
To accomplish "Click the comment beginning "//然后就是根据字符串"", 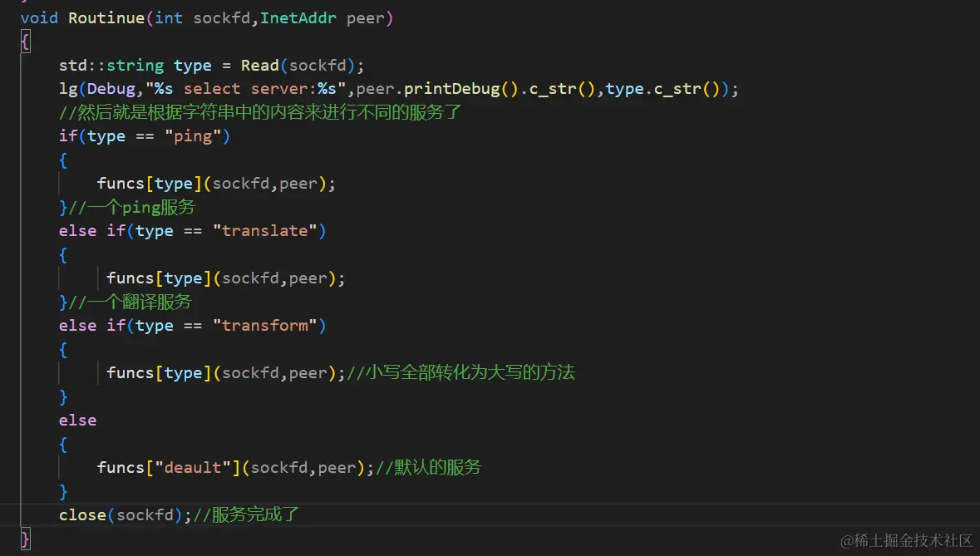I will [260, 112].
